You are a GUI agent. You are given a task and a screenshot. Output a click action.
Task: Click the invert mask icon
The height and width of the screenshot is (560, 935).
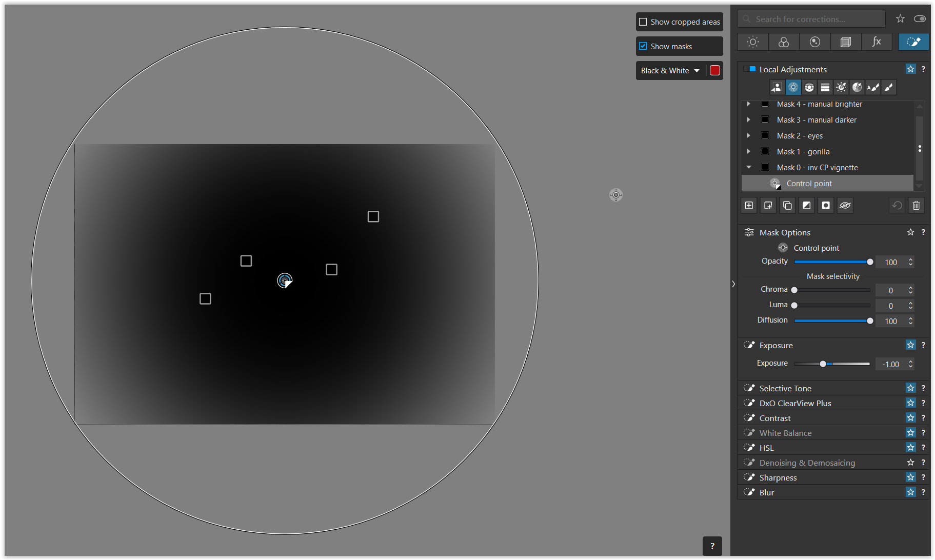click(x=807, y=206)
